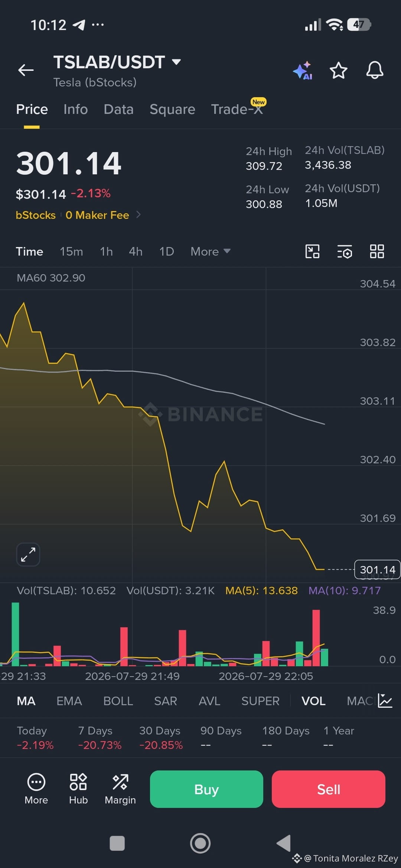Toggle the EMA indicator
This screenshot has width=401, height=868.
[69, 701]
